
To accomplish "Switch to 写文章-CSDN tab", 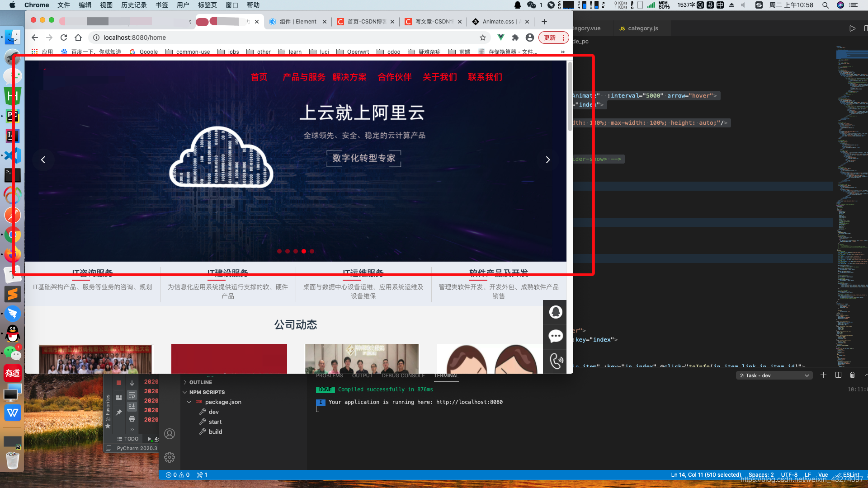I will [433, 22].
